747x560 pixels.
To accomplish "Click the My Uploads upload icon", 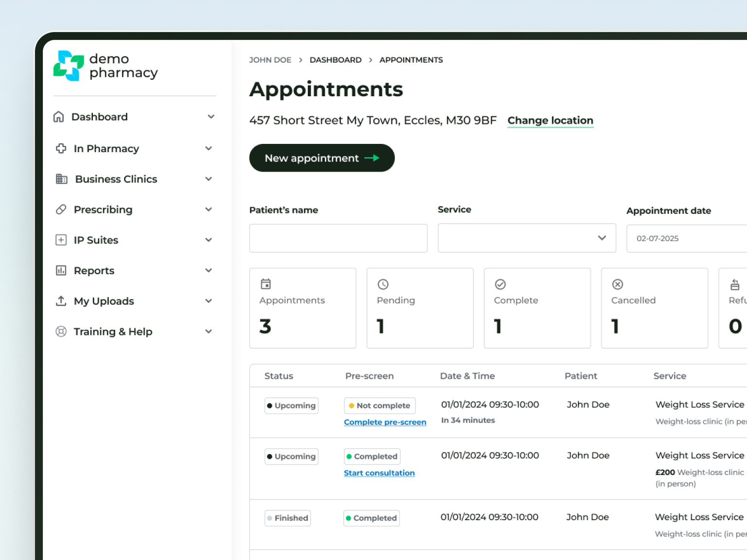I will 61,301.
